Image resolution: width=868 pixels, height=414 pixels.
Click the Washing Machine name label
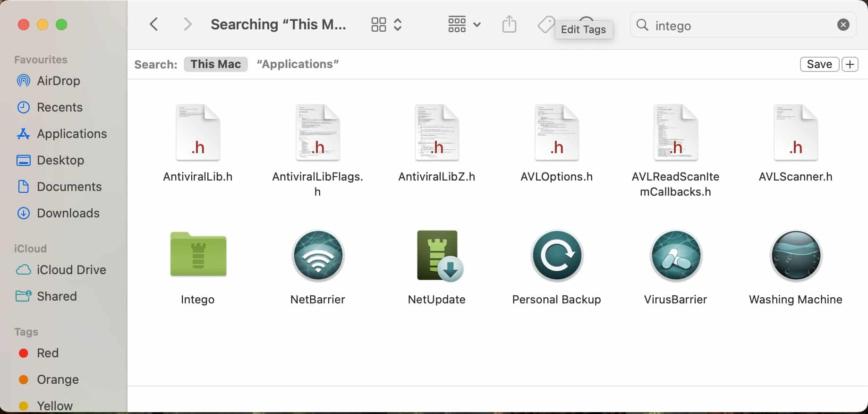point(796,300)
